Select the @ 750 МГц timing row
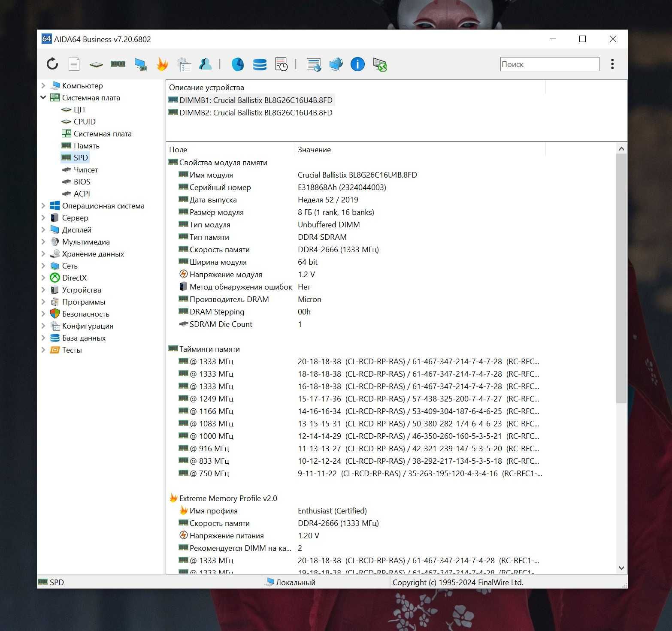Viewport: 672px width, 631px height. pos(355,473)
